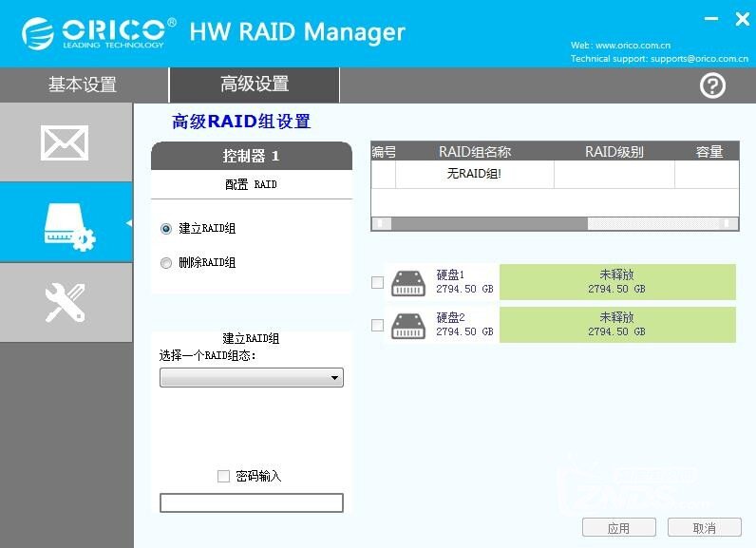The image size is (756, 548).
Task: Click the scrollbar left arrow in RAID table
Action: [x=382, y=223]
